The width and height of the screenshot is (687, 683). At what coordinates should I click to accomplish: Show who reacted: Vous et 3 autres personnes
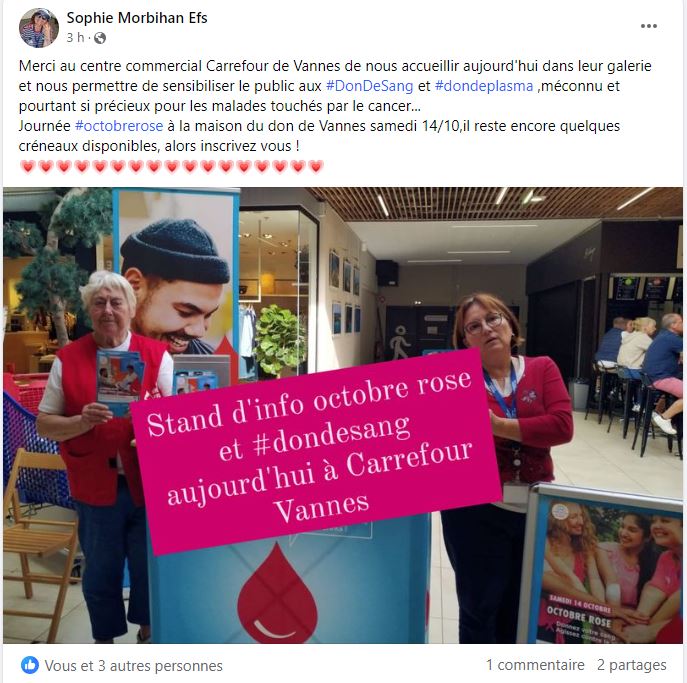tap(134, 665)
